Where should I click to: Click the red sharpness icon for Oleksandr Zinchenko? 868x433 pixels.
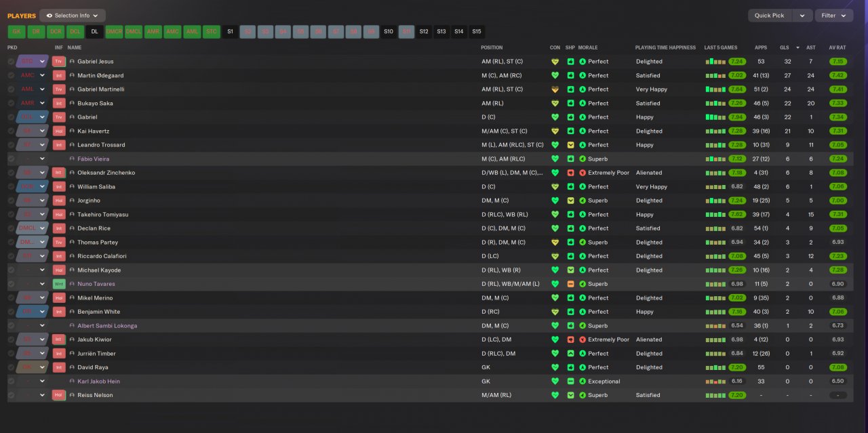(570, 173)
